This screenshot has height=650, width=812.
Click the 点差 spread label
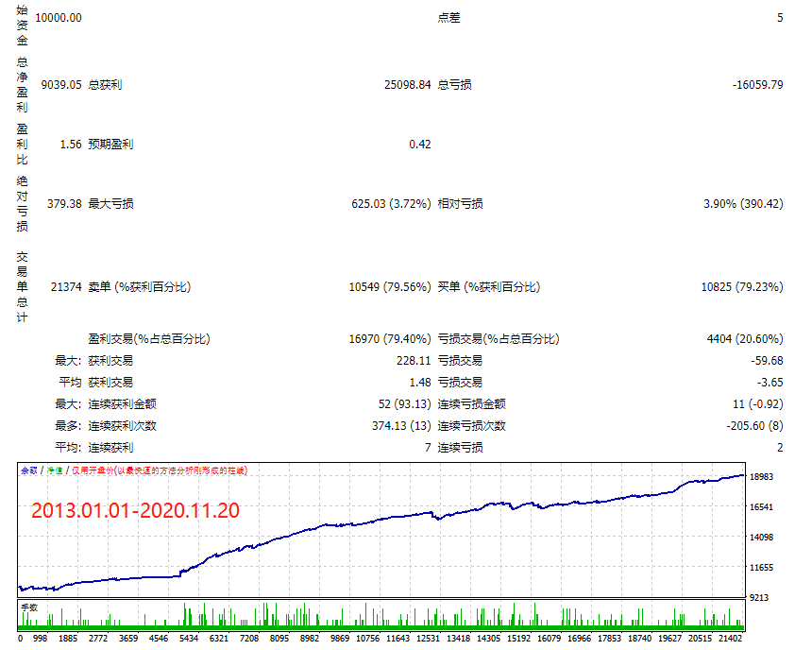click(449, 18)
